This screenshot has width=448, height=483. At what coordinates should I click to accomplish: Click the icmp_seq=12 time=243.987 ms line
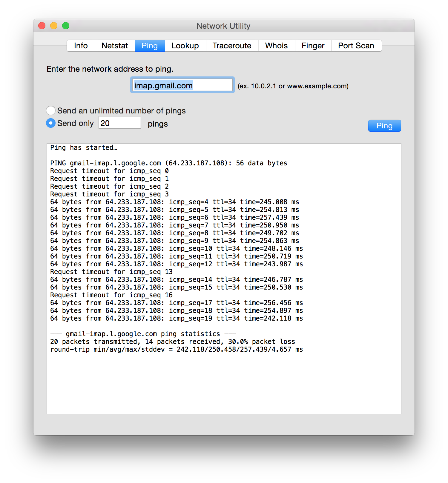pyautogui.click(x=177, y=264)
